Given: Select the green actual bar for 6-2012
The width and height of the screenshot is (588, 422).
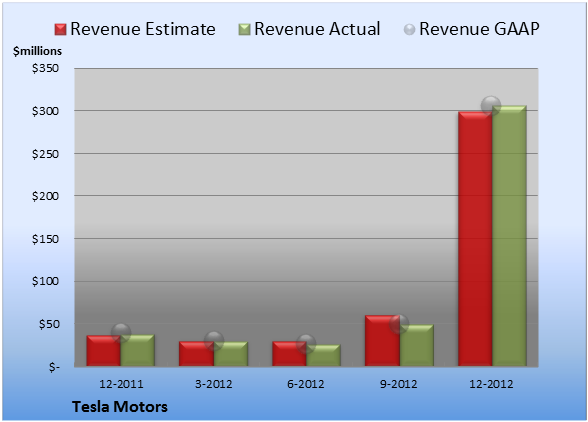Looking at the screenshot, I should click(x=323, y=355).
